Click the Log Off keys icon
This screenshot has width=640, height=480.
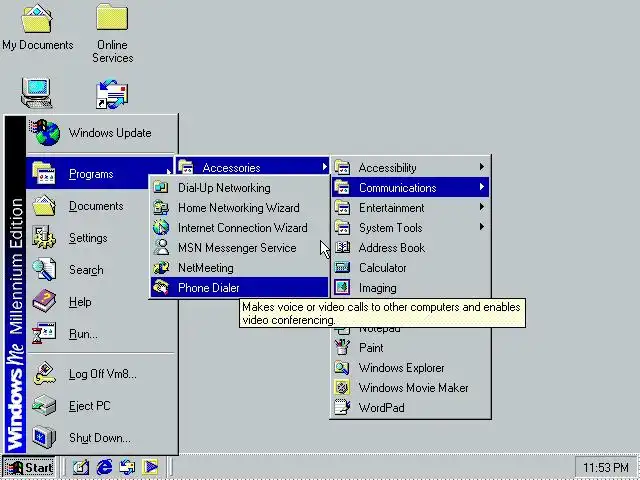(44, 373)
